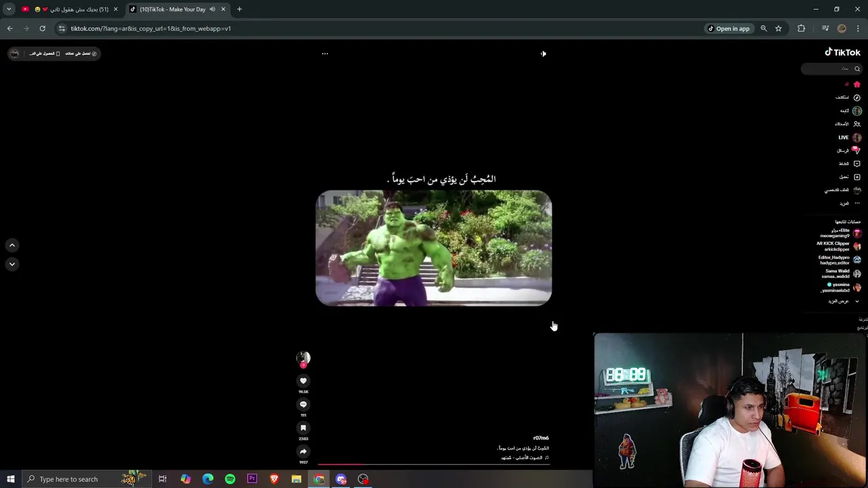This screenshot has height=488, width=868.
Task: Open the Following feed
Action: (850, 110)
